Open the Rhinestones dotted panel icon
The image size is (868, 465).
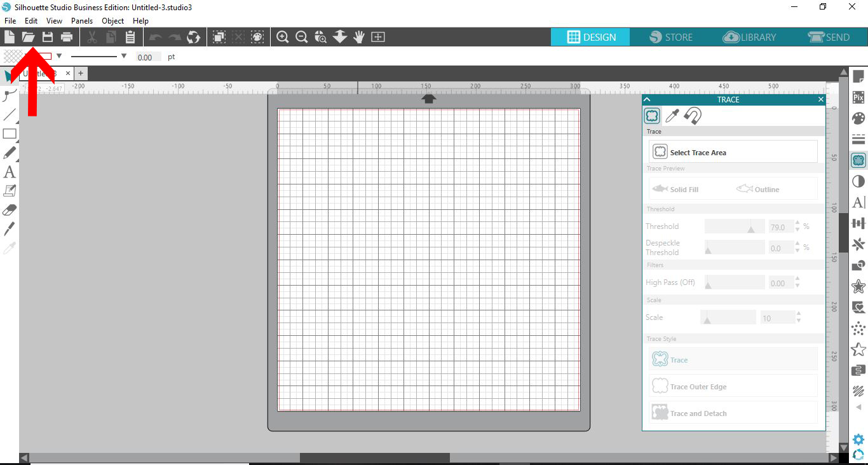tap(858, 328)
